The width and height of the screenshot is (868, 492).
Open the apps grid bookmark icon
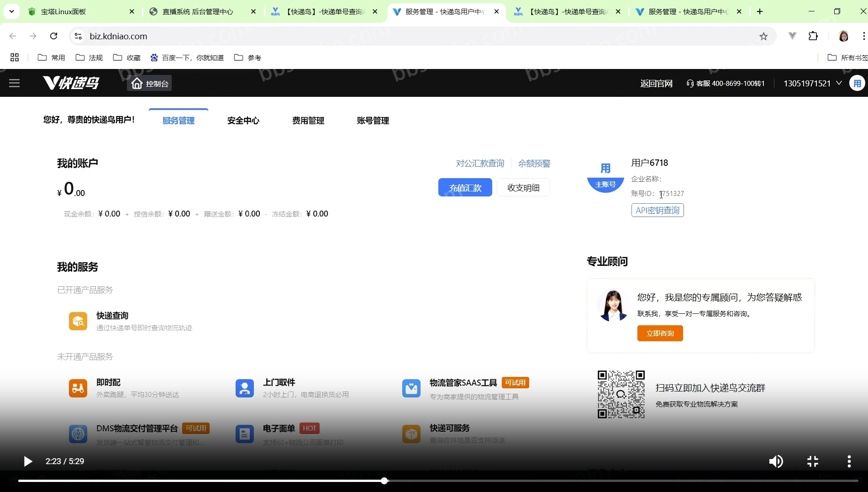click(15, 58)
